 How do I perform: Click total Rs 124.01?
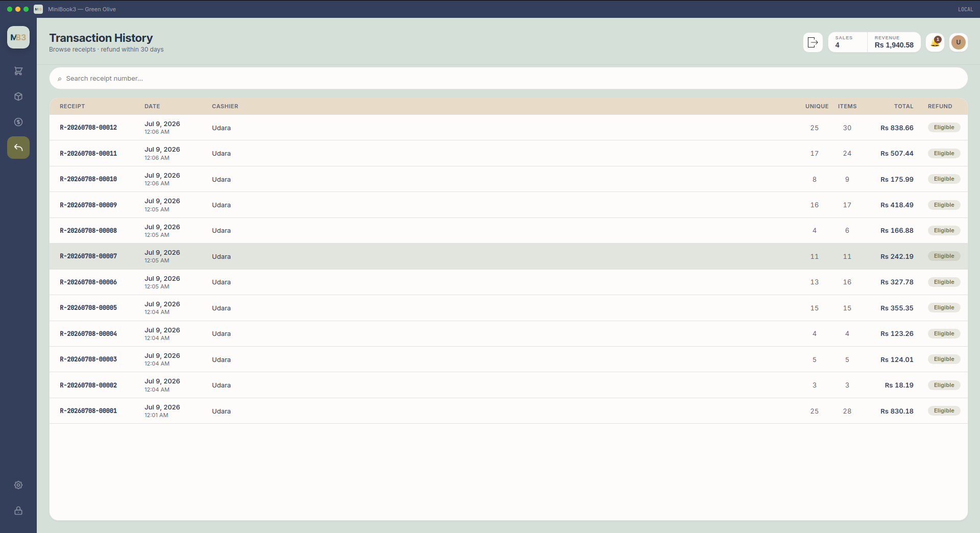pos(897,359)
